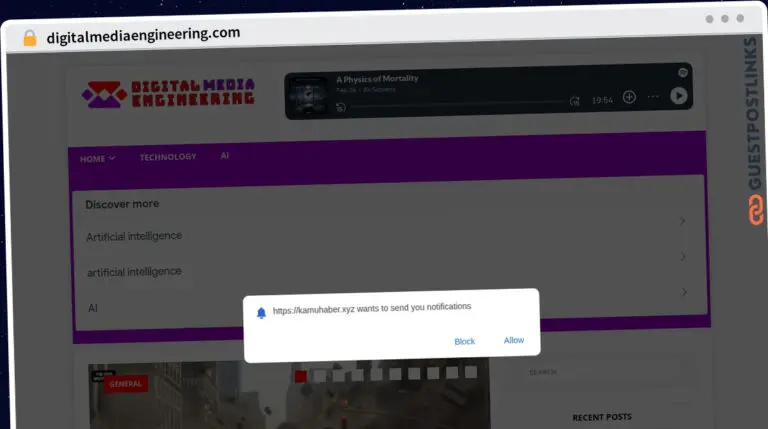Expand the first Artificial intelligence suggestion chevron
This screenshot has width=768, height=429.
pyautogui.click(x=682, y=221)
